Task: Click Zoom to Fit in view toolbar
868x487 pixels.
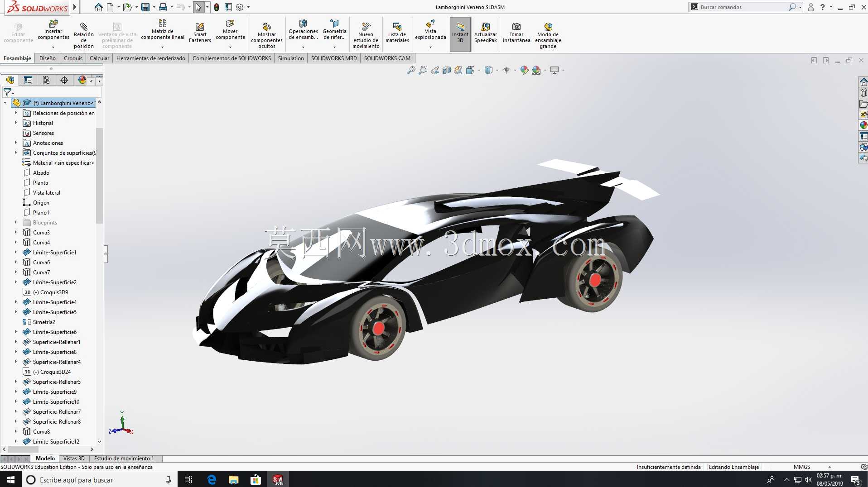Action: 411,70
